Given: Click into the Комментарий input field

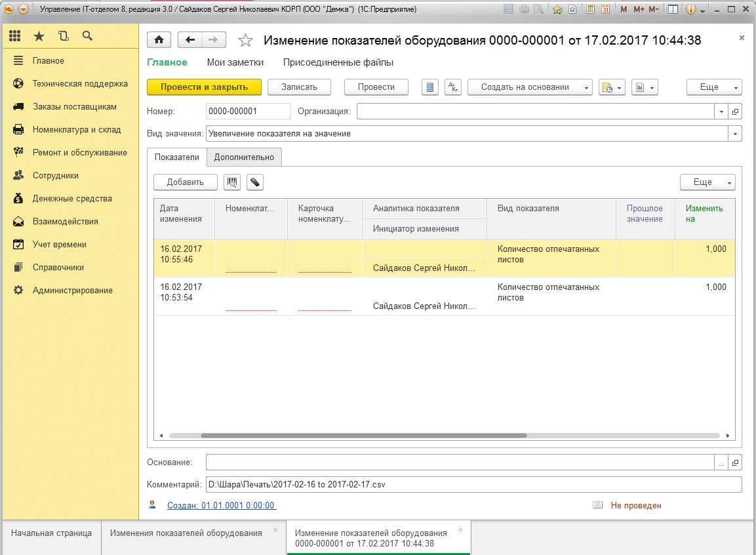Looking at the screenshot, I should point(472,485).
